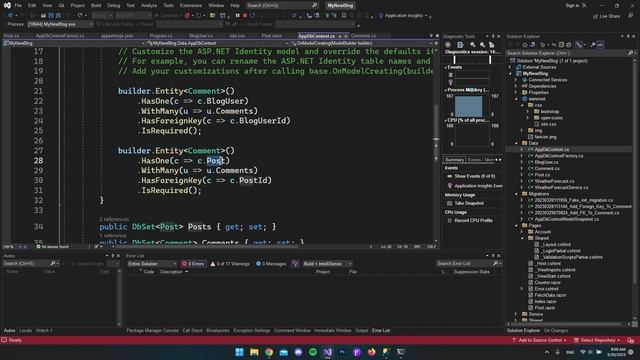The height and width of the screenshot is (360, 640).
Task: Open Firefox from the taskbar
Action: pyautogui.click(x=371, y=352)
